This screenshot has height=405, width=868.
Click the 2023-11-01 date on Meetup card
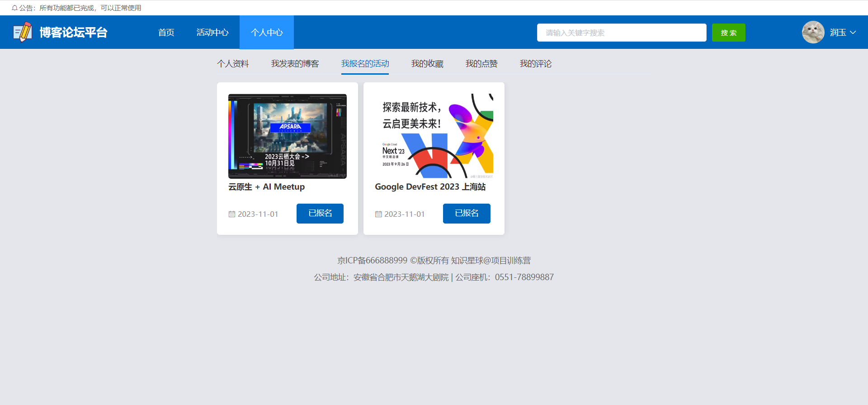pos(258,214)
